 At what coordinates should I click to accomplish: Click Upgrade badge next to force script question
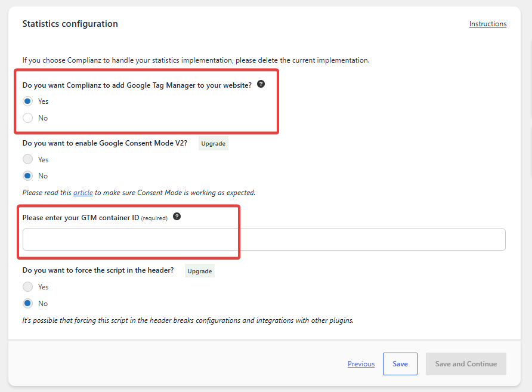click(x=199, y=271)
